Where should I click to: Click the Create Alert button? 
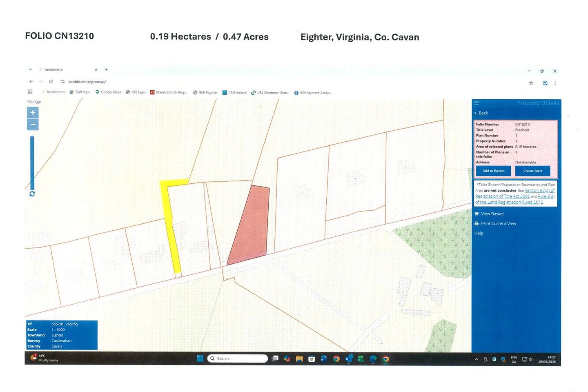coord(532,171)
